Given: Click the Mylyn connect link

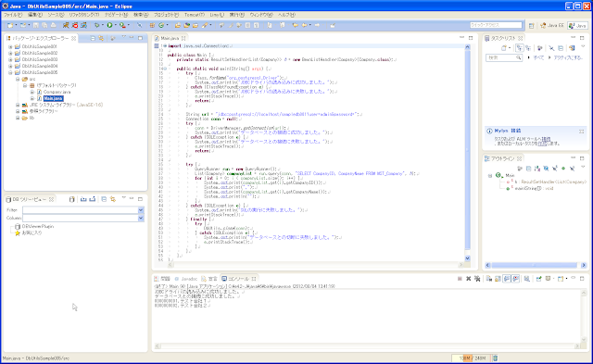Looking at the screenshot, I should click(546, 139).
